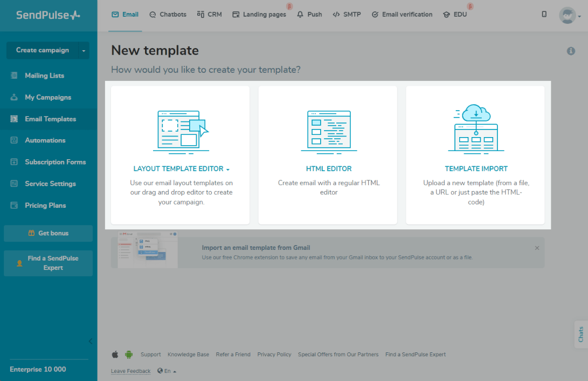Viewport: 588px width, 381px height.
Task: Close the Gmail import banner
Action: click(x=537, y=248)
